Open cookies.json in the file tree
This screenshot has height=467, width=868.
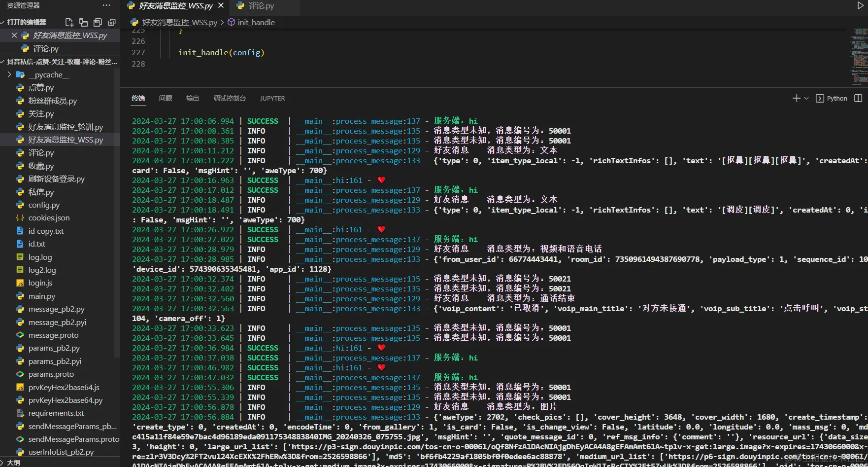(49, 217)
